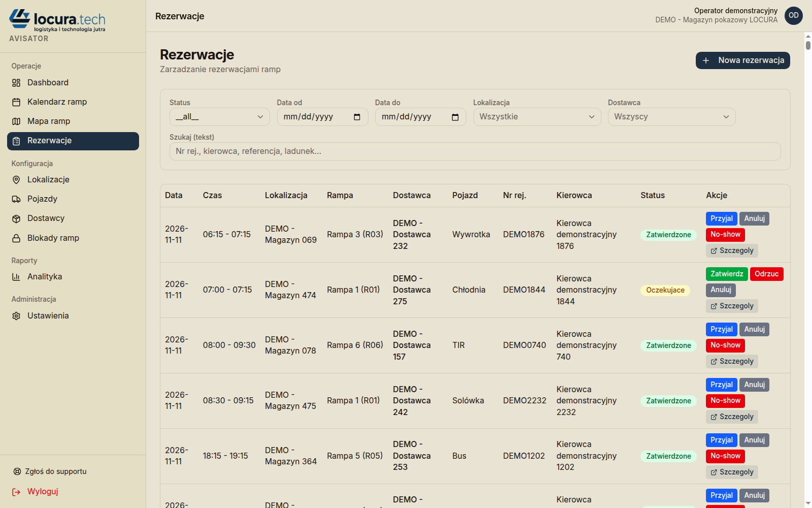812x508 pixels.
Task: Open Blokady ramp lock icon
Action: click(16, 238)
